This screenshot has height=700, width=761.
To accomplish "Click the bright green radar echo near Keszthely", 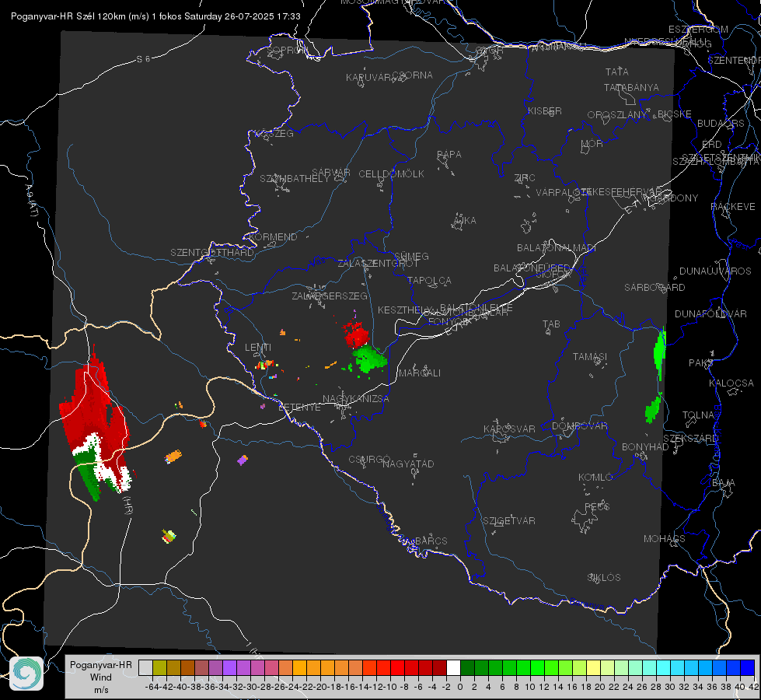I will click(x=369, y=359).
